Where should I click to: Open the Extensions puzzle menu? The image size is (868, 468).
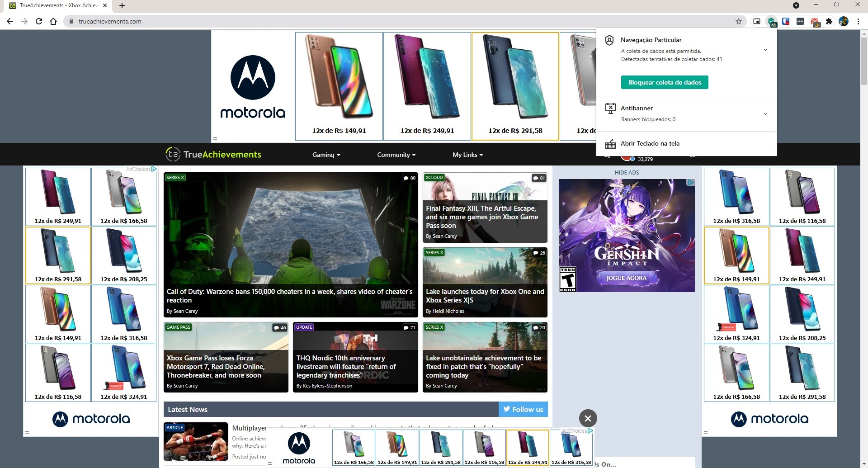pos(829,21)
